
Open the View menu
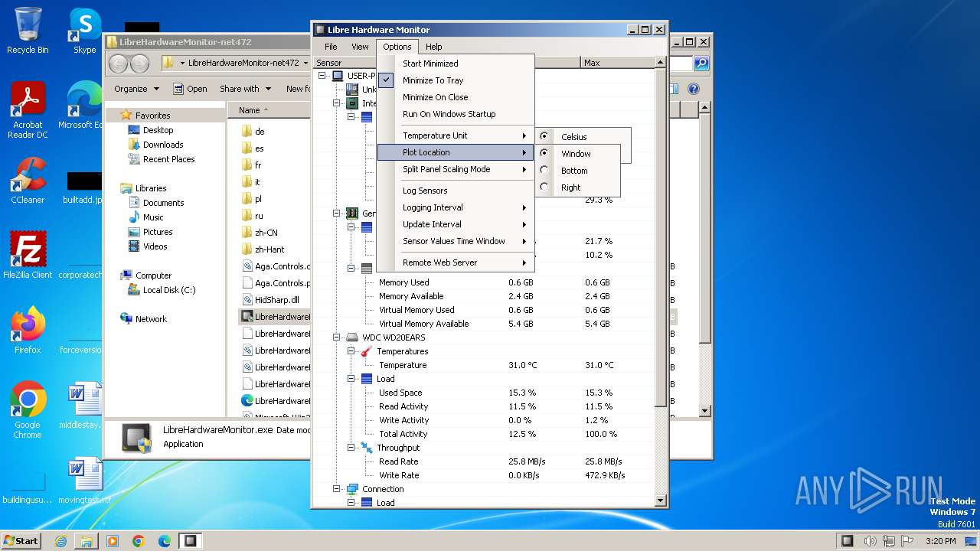pyautogui.click(x=360, y=47)
